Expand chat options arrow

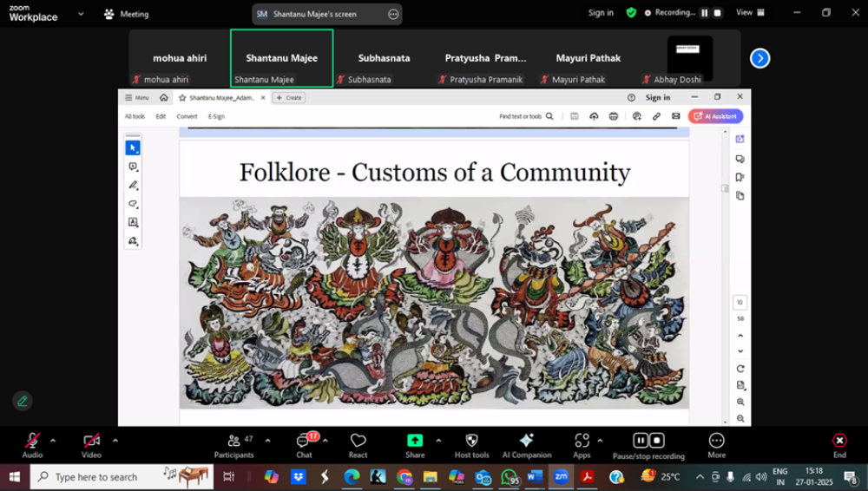click(325, 441)
